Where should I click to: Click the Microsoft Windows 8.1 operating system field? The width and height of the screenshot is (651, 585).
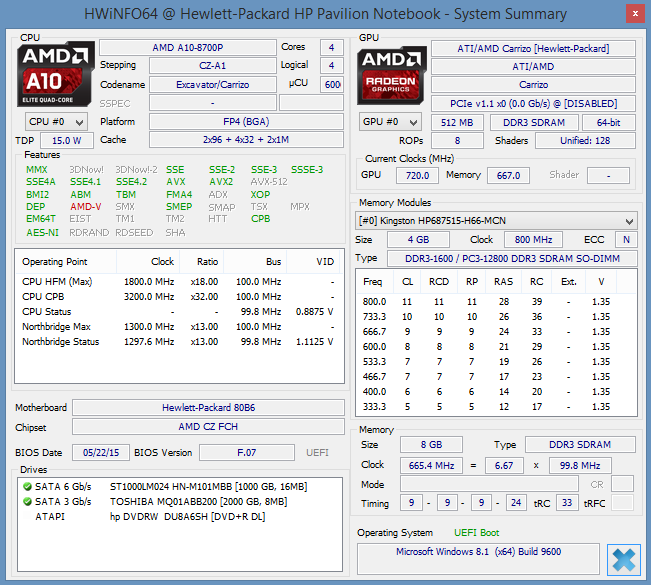(478, 553)
